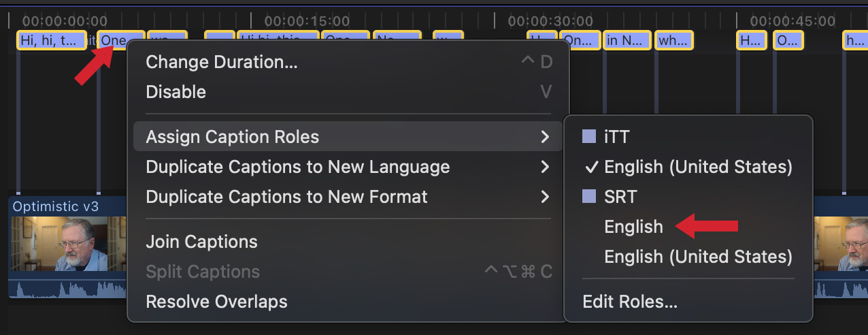This screenshot has width=868, height=335.
Task: Select Join Captions in the menu
Action: 201,242
